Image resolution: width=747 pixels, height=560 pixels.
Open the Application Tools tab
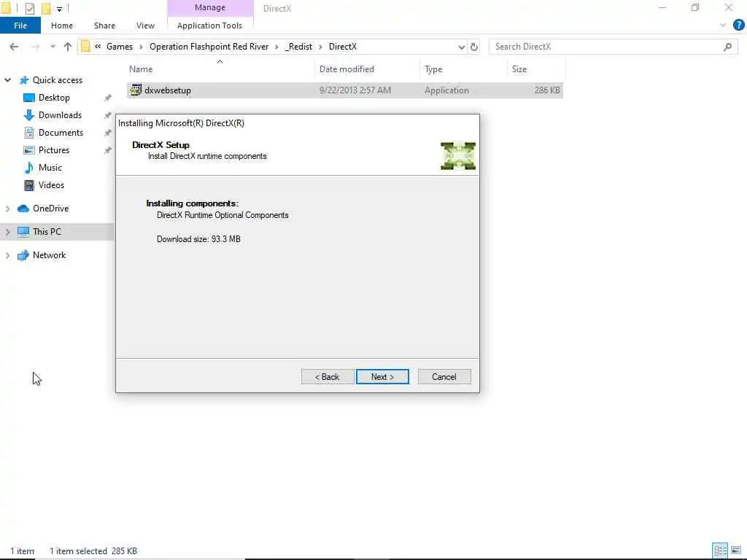(x=209, y=26)
